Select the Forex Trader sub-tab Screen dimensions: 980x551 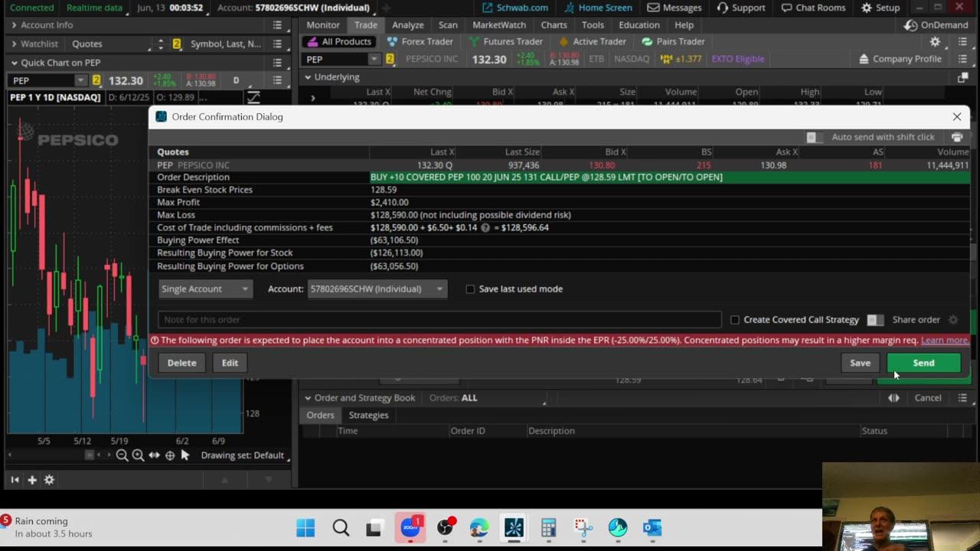click(420, 42)
